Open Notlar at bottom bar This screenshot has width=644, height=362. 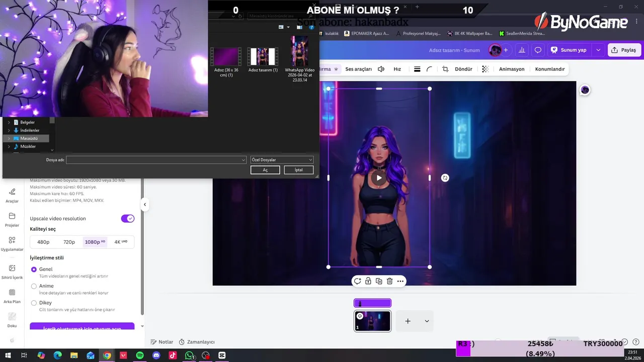point(162,342)
